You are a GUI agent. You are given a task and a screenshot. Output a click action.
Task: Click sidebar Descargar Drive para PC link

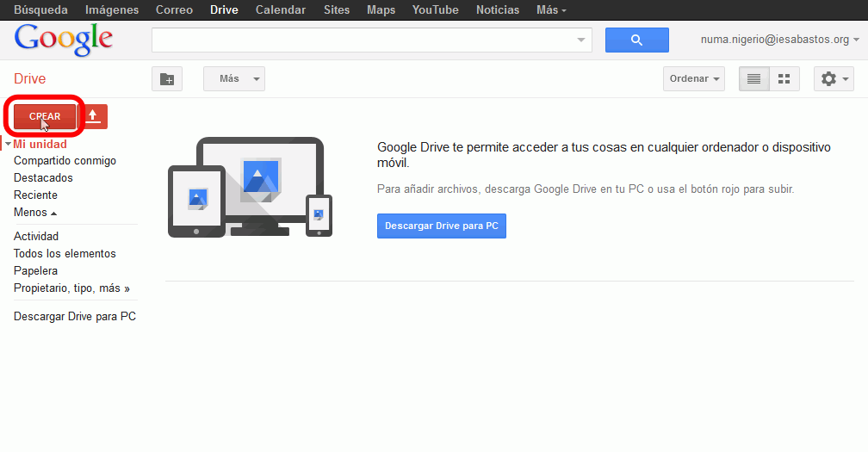[75, 317]
